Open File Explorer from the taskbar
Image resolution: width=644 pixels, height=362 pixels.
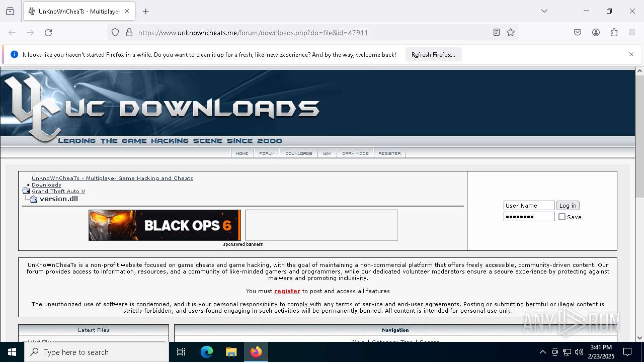[231, 352]
